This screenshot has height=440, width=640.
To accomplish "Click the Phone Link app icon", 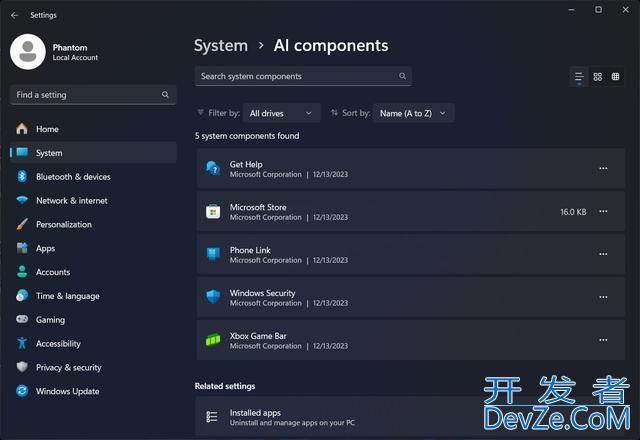I will 213,254.
